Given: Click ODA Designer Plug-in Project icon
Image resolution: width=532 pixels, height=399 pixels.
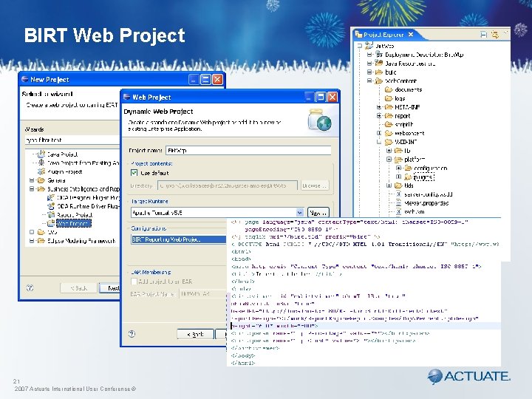Looking at the screenshot, I should pyautogui.click(x=51, y=197).
